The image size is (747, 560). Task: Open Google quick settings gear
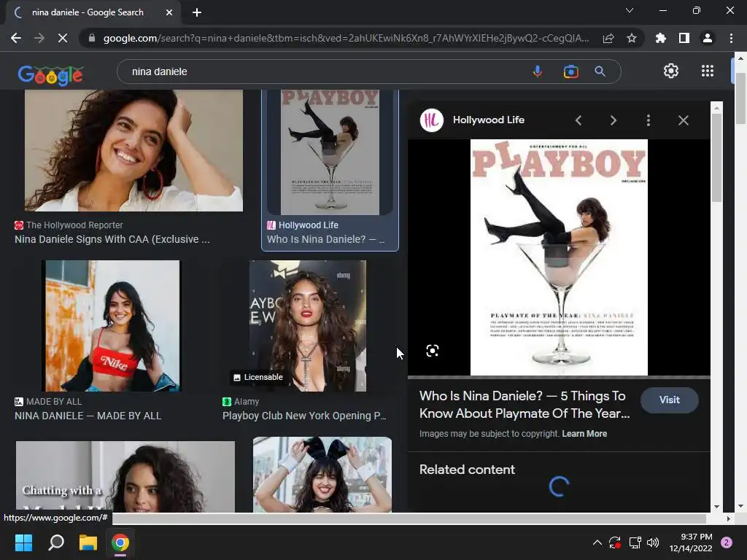pyautogui.click(x=671, y=71)
